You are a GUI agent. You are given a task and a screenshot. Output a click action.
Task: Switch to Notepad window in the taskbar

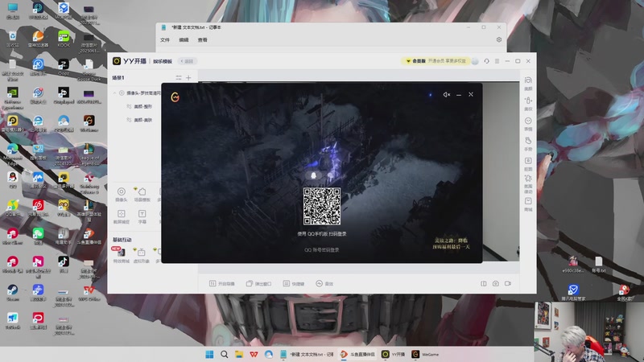pos(307,354)
